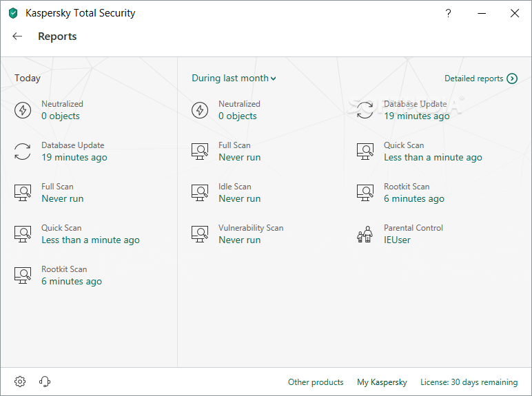Minimize the Kaspersky window
This screenshot has height=396, width=532.
(x=482, y=13)
